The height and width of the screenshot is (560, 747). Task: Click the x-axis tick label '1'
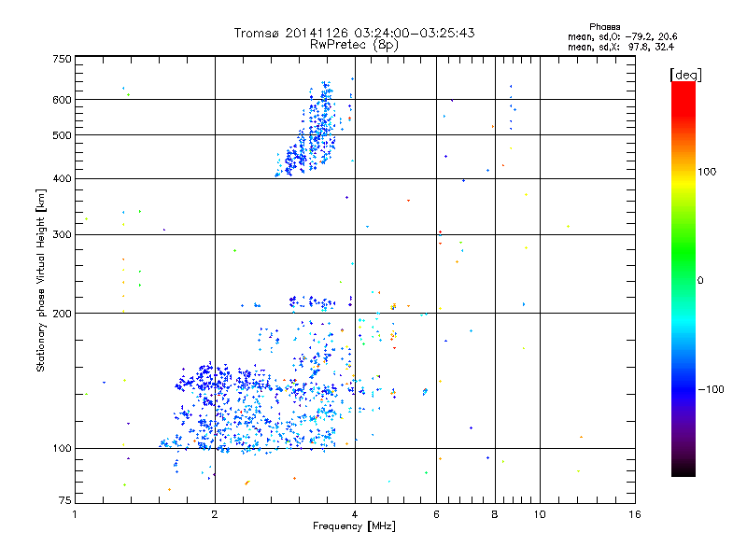point(75,514)
